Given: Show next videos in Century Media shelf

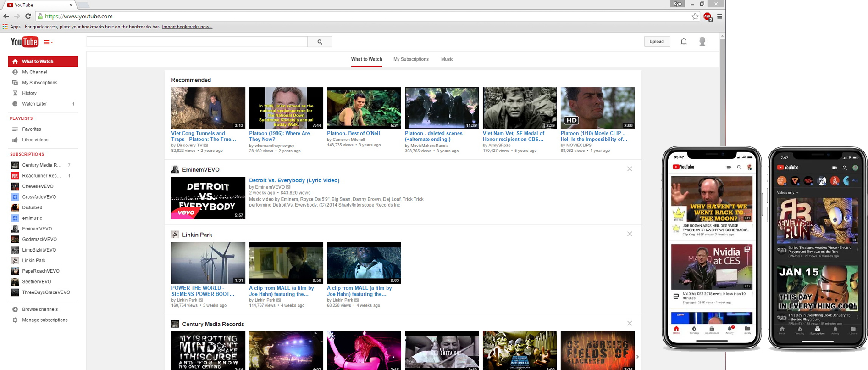Looking at the screenshot, I should pyautogui.click(x=637, y=357).
